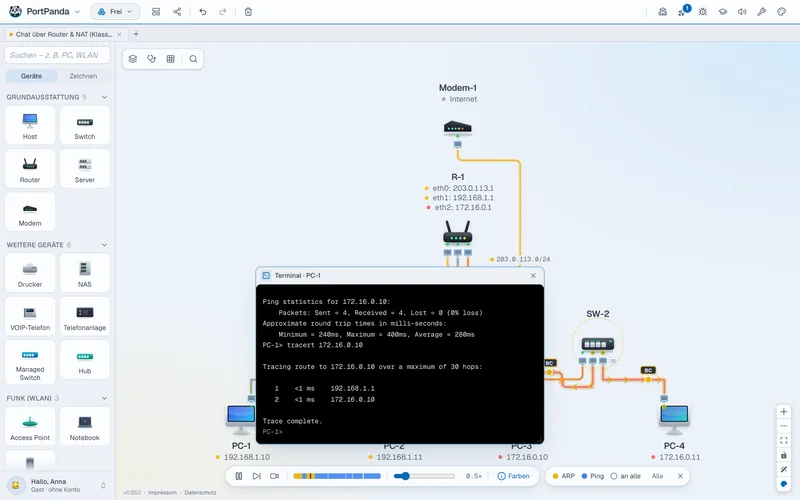Screen dimensions: 800x500
Task: Click the Modem-1 device on canvas
Action: (x=458, y=128)
